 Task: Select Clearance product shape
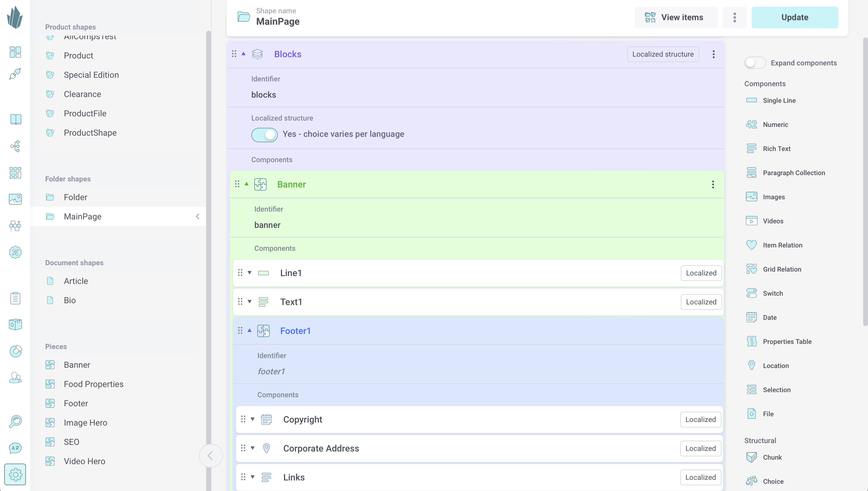tap(118, 94)
